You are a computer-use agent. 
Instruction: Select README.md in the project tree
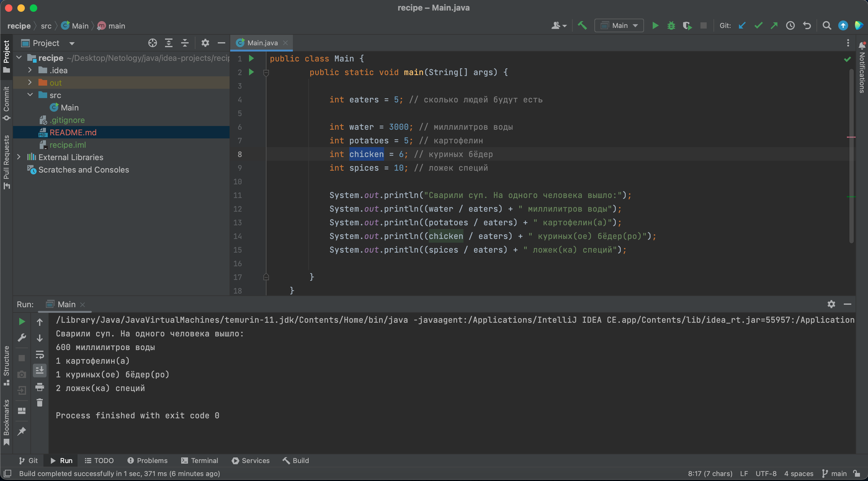(x=73, y=133)
